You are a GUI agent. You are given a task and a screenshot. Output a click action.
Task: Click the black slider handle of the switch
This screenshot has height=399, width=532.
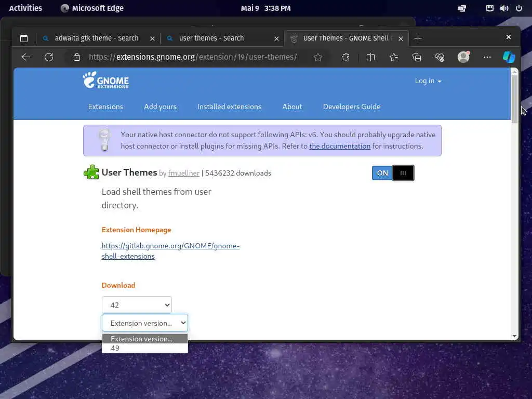coord(403,173)
